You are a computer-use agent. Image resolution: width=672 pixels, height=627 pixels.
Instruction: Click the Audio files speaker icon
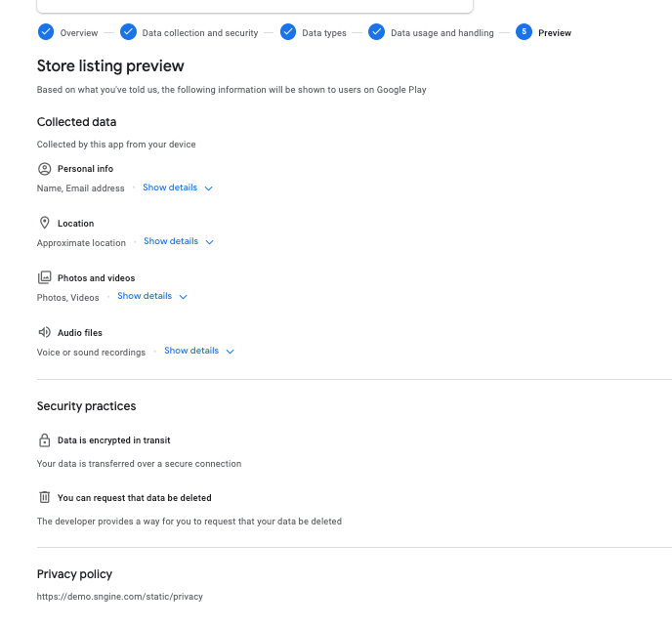(x=45, y=332)
